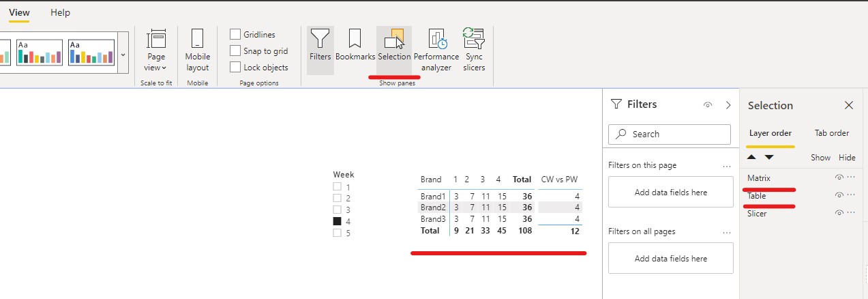Image resolution: width=868 pixels, height=299 pixels.
Task: Select the Slicer layer
Action: click(757, 213)
